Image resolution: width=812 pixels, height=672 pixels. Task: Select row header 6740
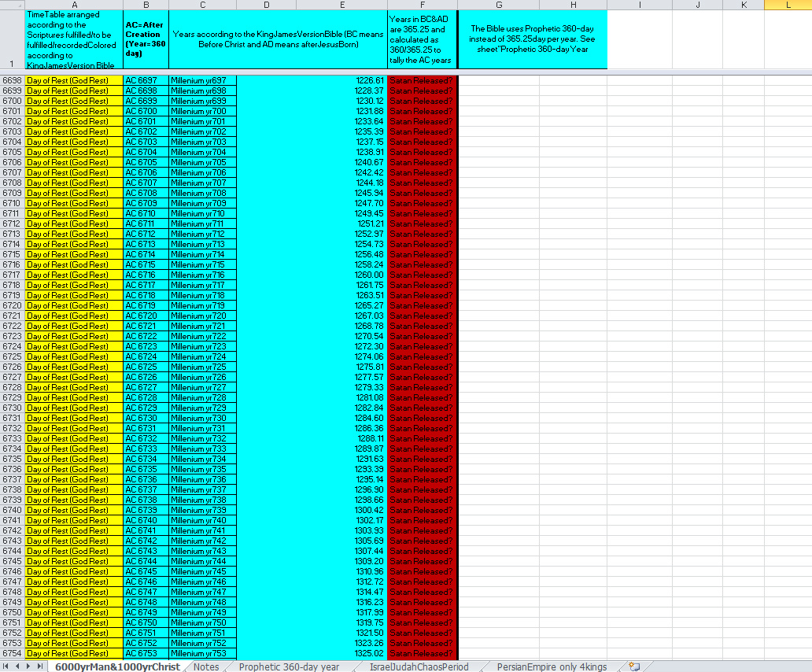pos(12,510)
